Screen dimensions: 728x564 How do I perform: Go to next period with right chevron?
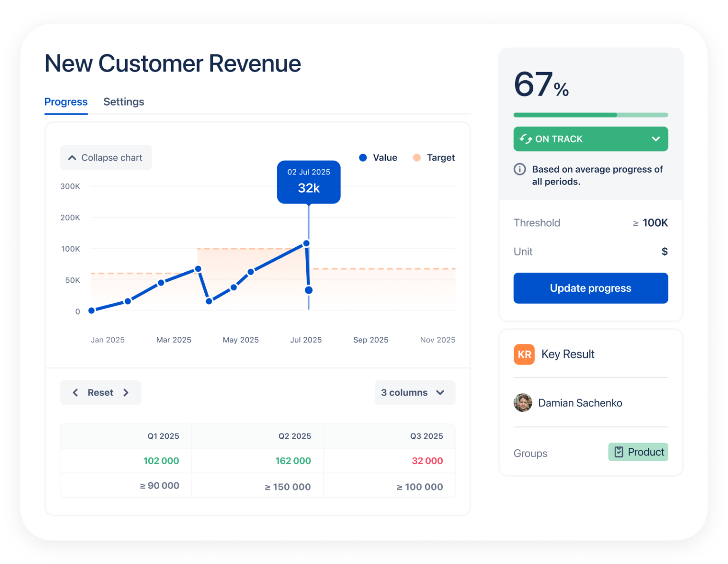coord(126,393)
